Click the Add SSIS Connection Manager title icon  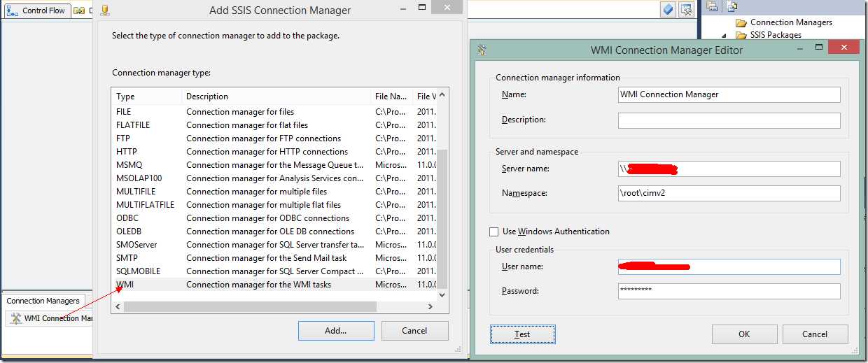pyautogui.click(x=105, y=10)
